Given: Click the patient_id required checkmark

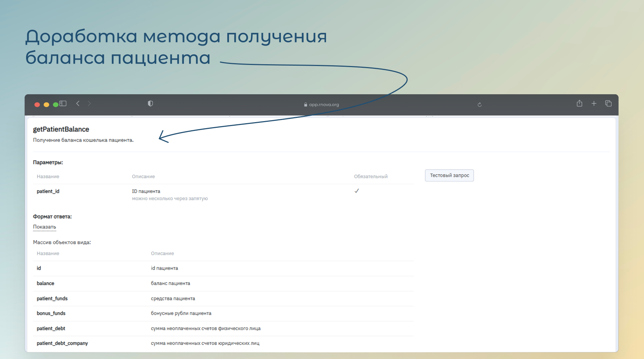Looking at the screenshot, I should click(x=357, y=191).
